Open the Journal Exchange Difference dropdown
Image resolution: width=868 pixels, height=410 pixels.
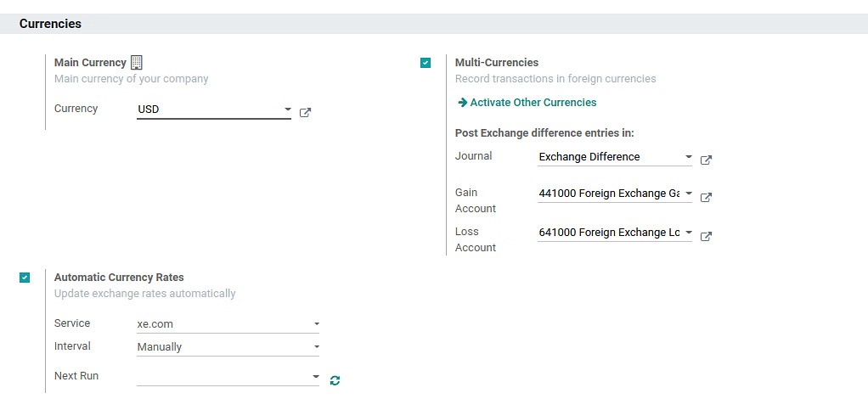tap(688, 157)
